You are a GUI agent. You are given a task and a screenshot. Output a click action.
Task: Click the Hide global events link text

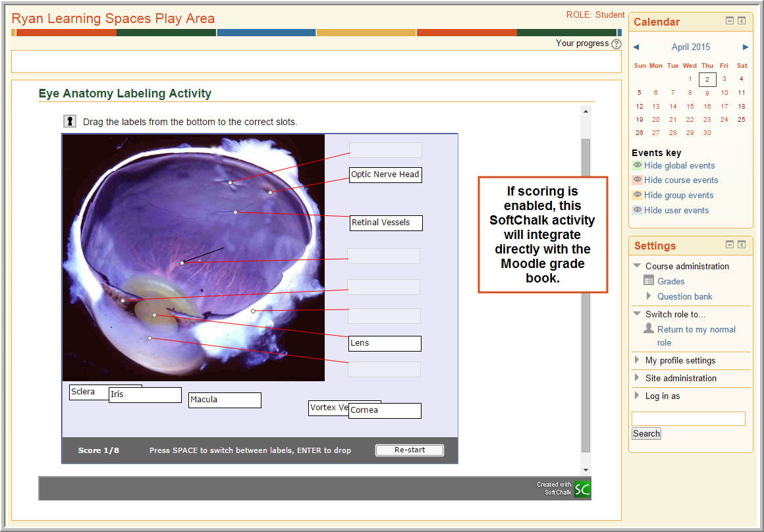click(679, 166)
